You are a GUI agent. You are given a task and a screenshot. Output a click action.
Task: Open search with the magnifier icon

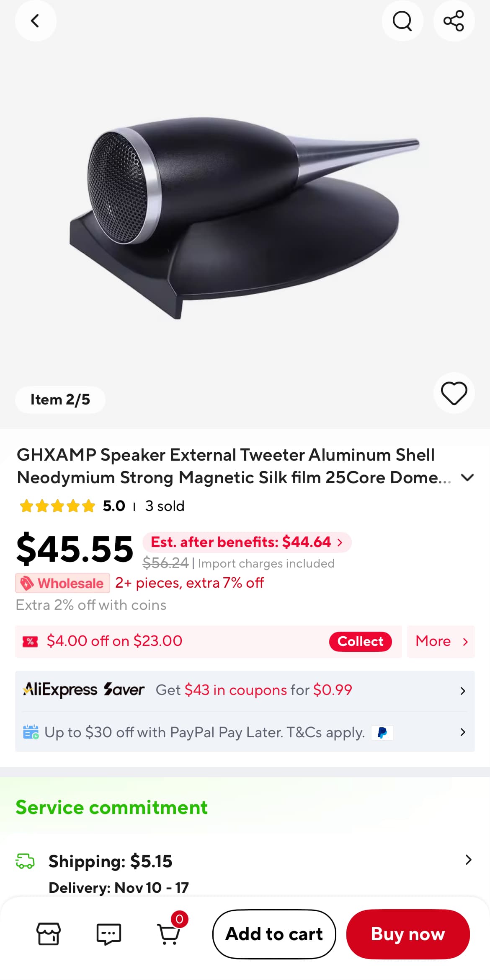point(402,21)
